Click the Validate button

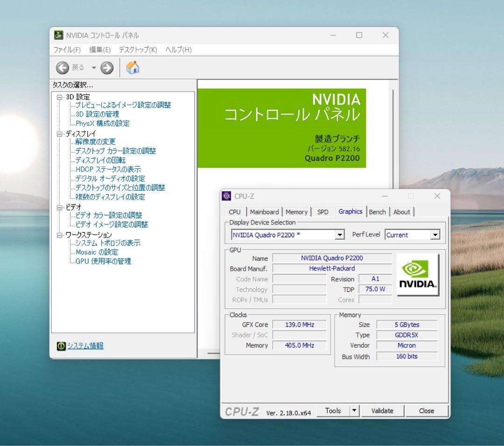(382, 411)
